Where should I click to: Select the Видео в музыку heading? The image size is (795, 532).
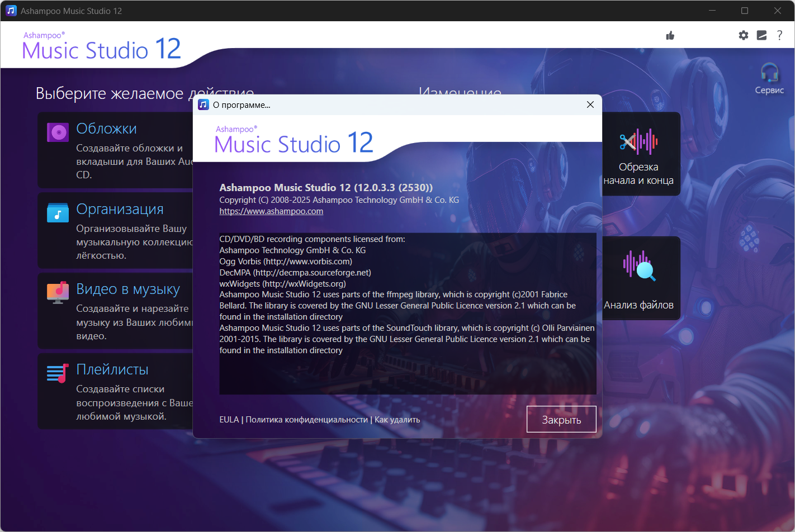coord(128,289)
